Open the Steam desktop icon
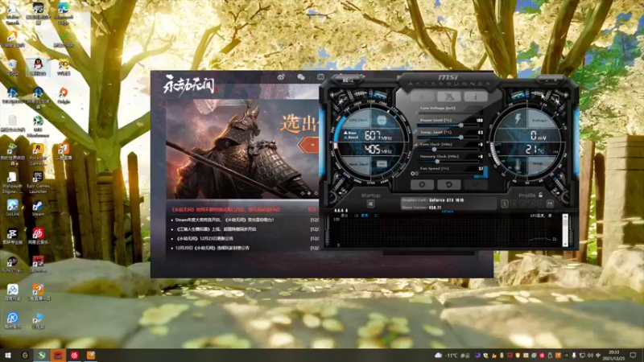The image size is (644, 362). pyautogui.click(x=38, y=208)
